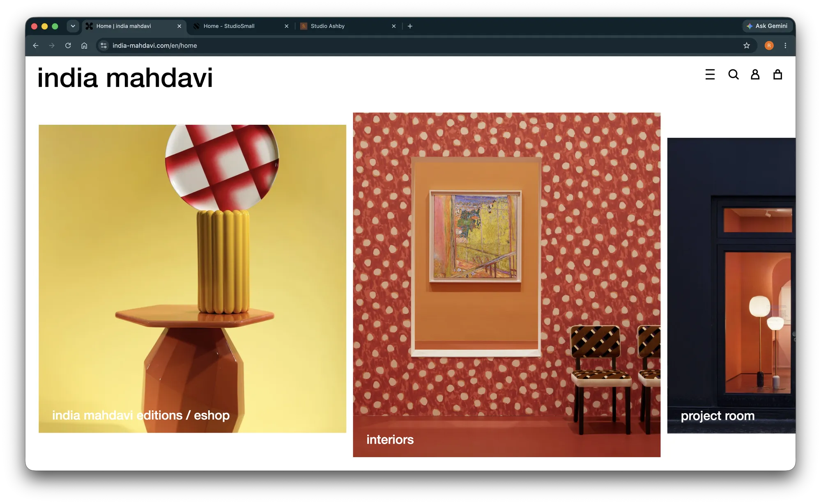This screenshot has height=504, width=821.
Task: Switch to the Home - StudioSmall tab
Action: click(x=241, y=26)
